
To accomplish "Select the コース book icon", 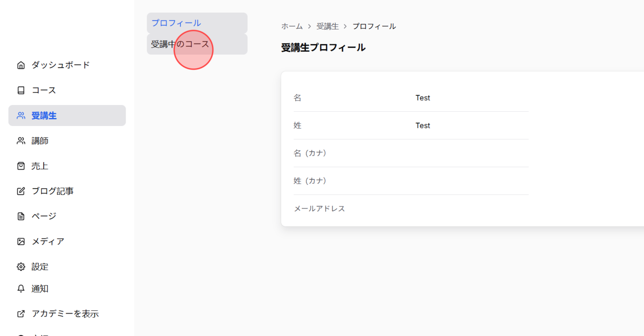I will (21, 90).
